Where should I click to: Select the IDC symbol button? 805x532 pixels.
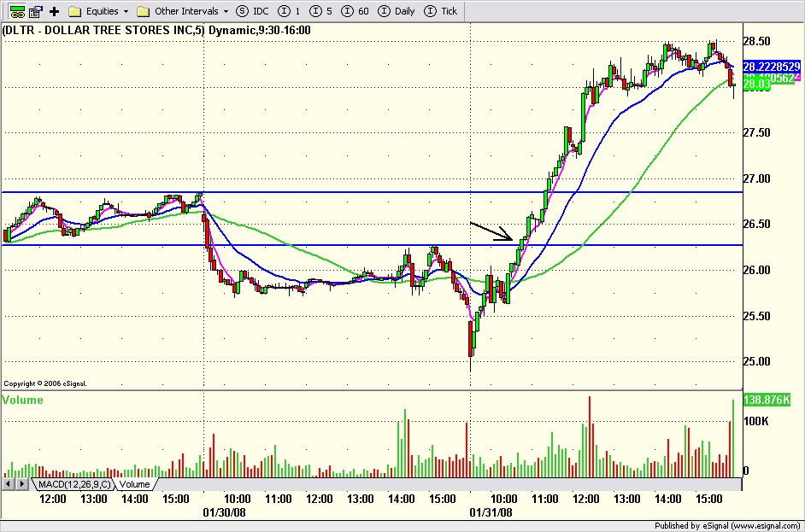[x=253, y=11]
